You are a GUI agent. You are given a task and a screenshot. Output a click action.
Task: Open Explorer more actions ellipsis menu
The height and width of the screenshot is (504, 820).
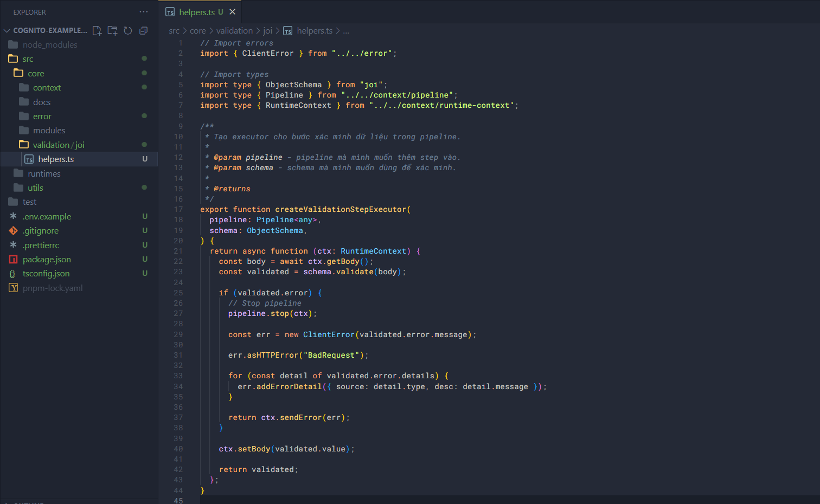(x=143, y=12)
